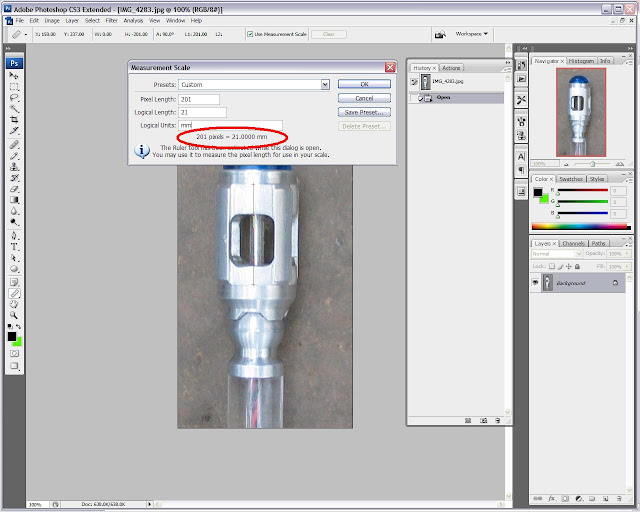Open the Analysis menu
640x512 pixels.
[x=133, y=20]
